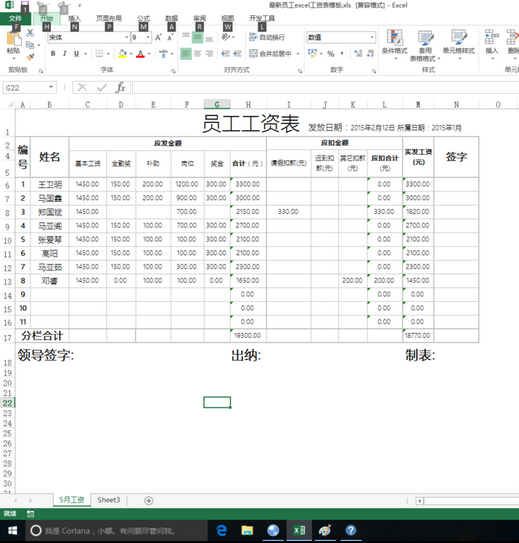This screenshot has height=543, width=519.
Task: Open the 文件 File tab
Action: click(x=15, y=18)
